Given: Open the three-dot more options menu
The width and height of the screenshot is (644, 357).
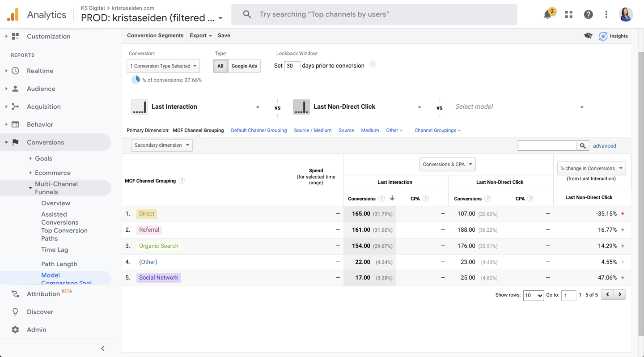Looking at the screenshot, I should [606, 15].
